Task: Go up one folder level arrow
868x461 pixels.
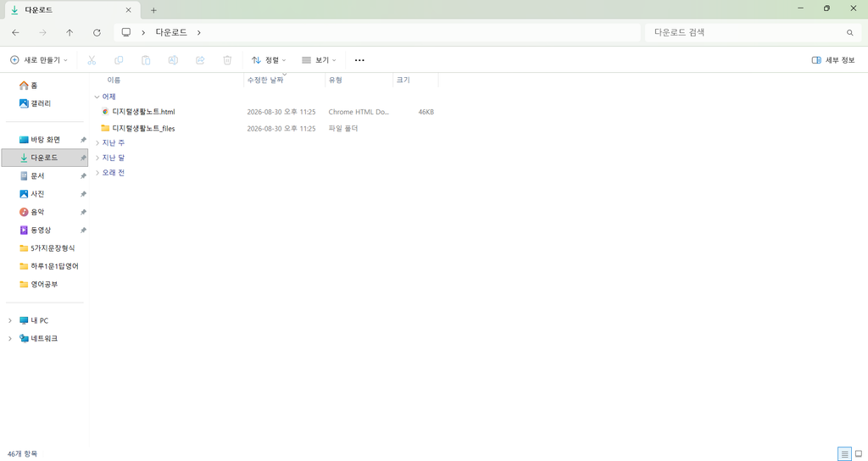Action: point(70,33)
